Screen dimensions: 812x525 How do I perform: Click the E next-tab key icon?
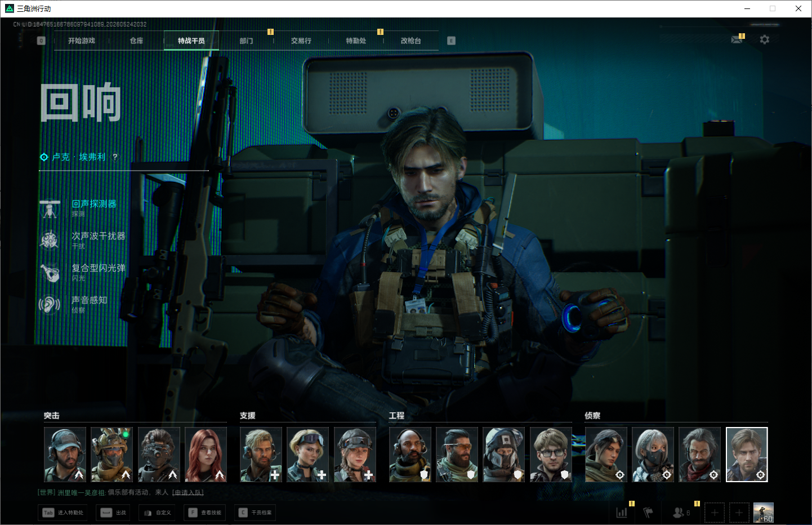(451, 41)
